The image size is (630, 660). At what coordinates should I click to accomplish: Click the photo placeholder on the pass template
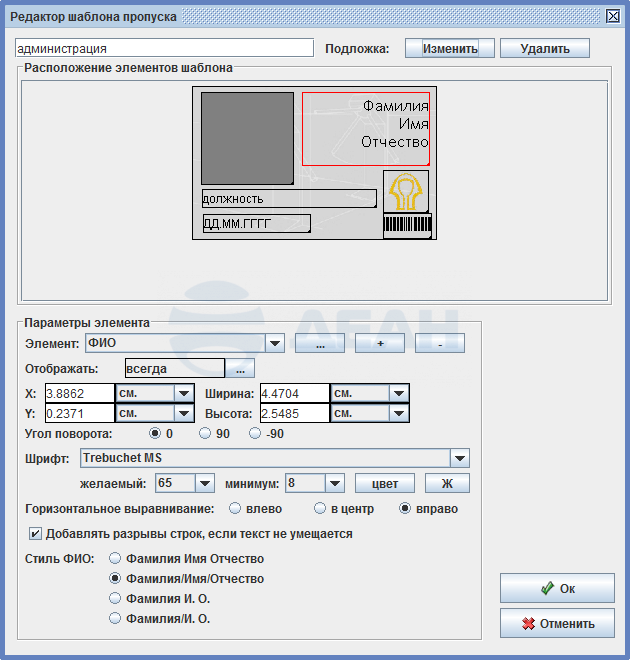(x=247, y=138)
